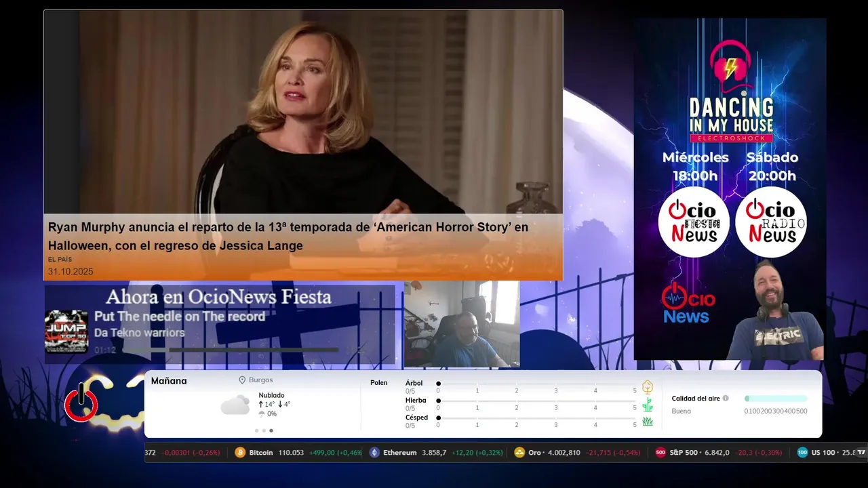Click the Ethereum ticker name
Image resolution: width=868 pixels, height=488 pixels.
(x=400, y=453)
